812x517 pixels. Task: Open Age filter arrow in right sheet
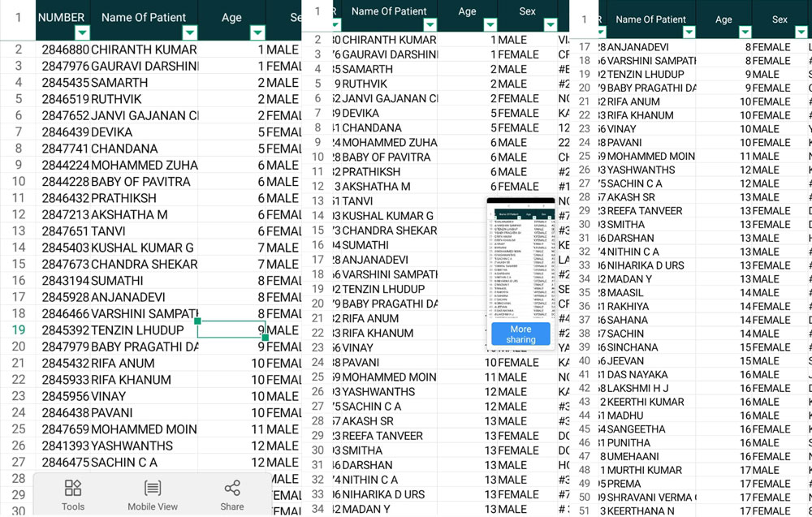tap(745, 32)
